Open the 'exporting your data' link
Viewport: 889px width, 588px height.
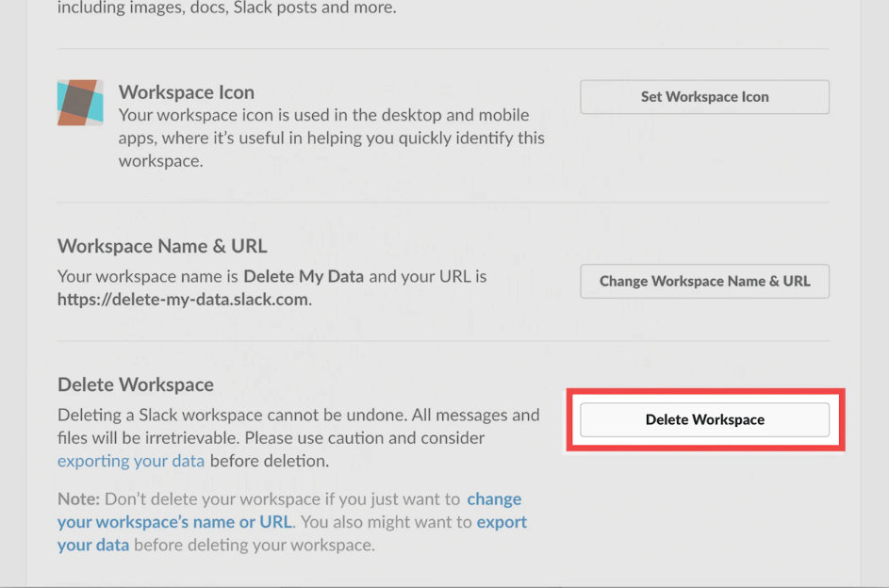[131, 461]
